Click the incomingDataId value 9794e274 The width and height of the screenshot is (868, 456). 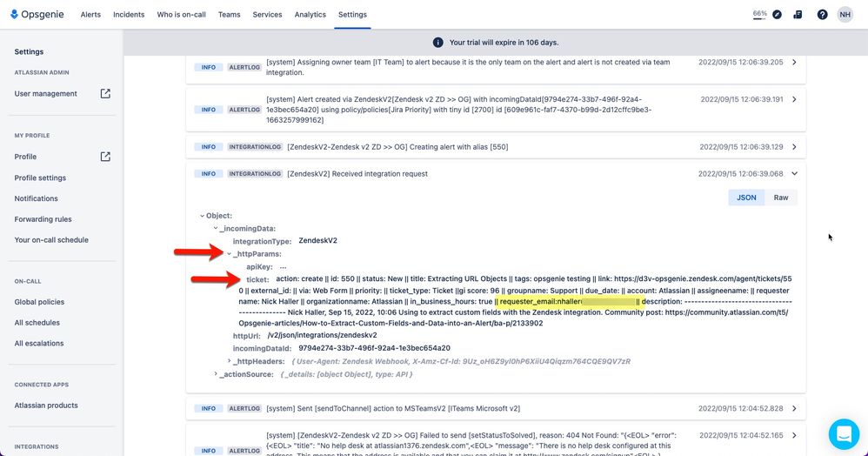click(x=374, y=348)
